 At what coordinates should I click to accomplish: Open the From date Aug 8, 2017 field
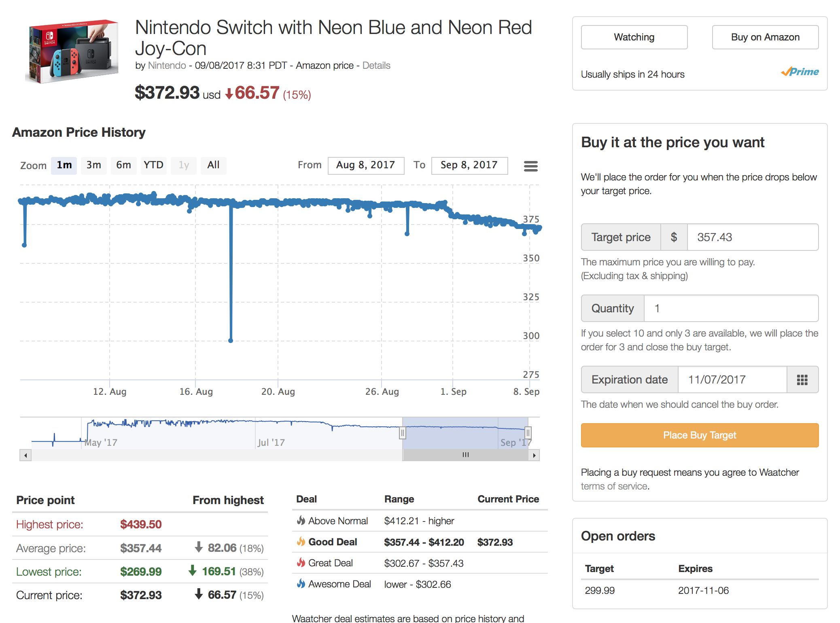(365, 165)
